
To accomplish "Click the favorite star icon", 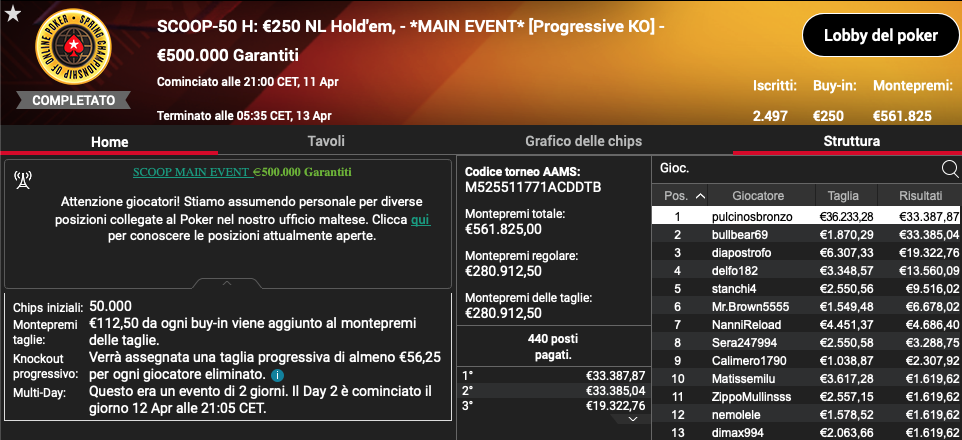I will [x=12, y=15].
